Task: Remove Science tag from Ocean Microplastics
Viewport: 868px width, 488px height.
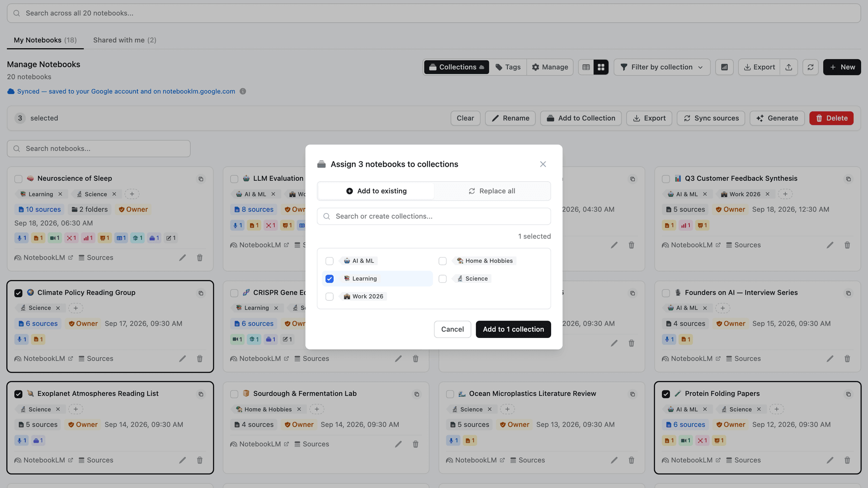Action: (x=490, y=409)
